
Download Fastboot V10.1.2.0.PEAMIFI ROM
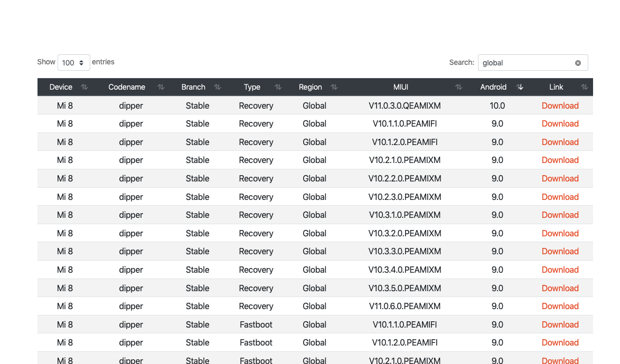[x=560, y=342]
